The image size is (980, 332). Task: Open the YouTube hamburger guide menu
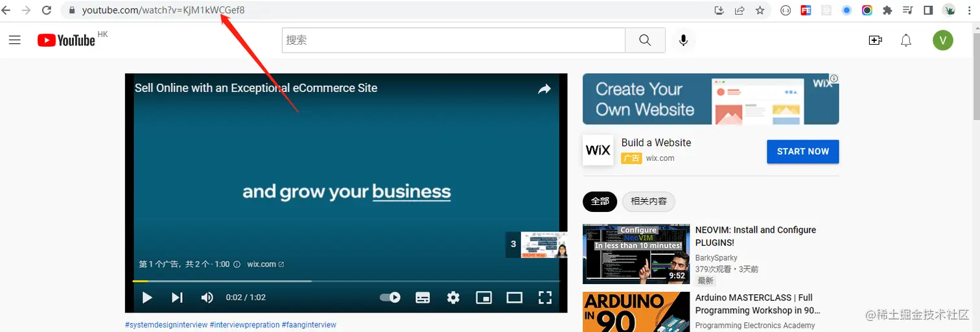[x=15, y=40]
